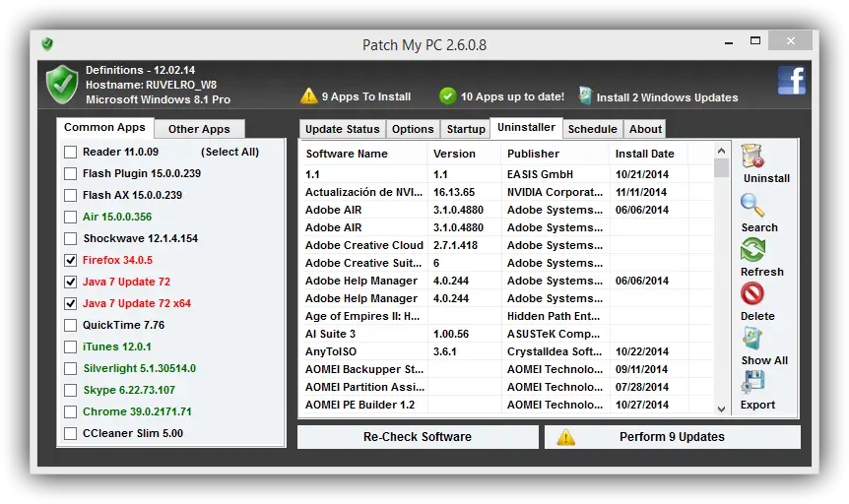
Task: Tick the Air 15.0.0.356 checkbox
Action: 70,218
